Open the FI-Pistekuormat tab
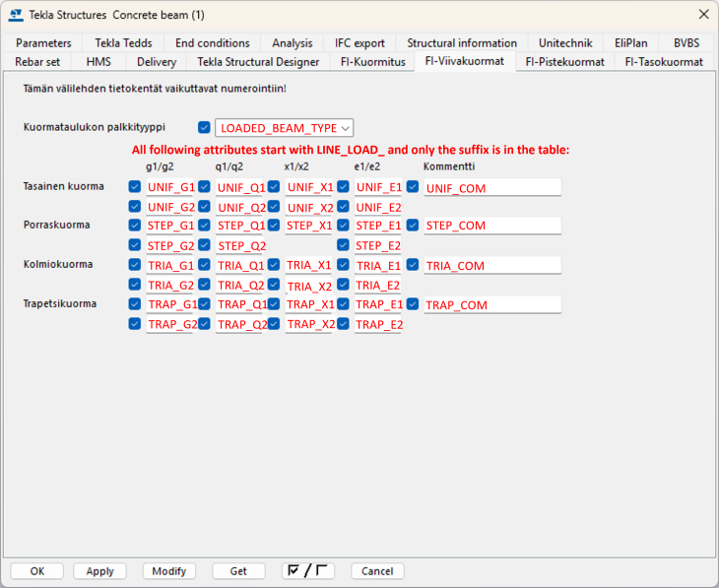Image resolution: width=719 pixels, height=588 pixels. pos(565,62)
